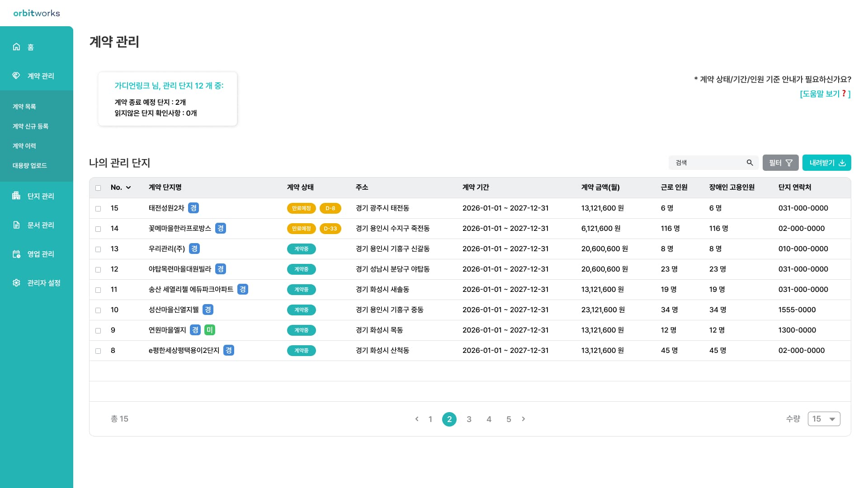The width and height of the screenshot is (868, 488).
Task: Go to page 1
Action: tap(430, 419)
